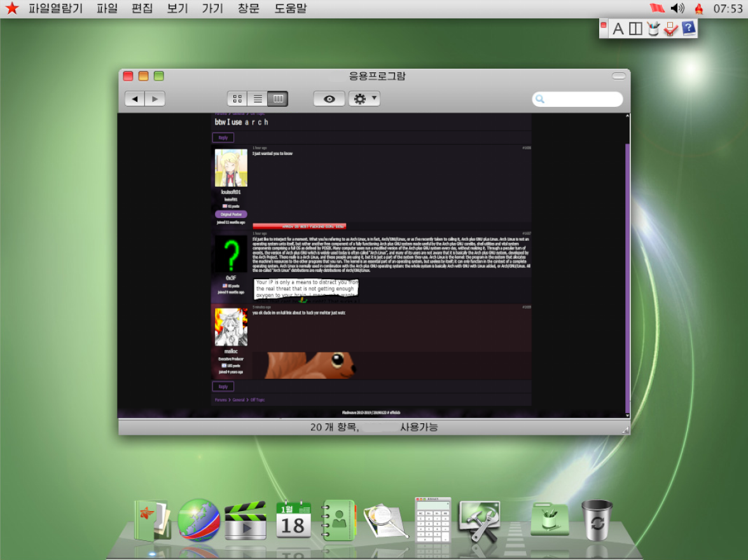Viewport: 748px width, 560px height.
Task: Click the post text "I just wanted you to know"
Action: (x=272, y=153)
